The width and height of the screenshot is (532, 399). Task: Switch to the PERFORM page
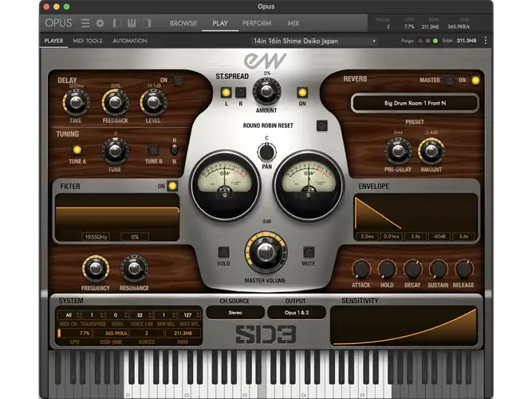click(257, 23)
